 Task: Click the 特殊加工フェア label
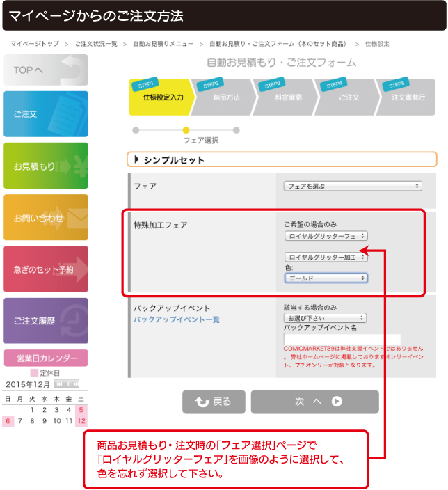pos(161,225)
